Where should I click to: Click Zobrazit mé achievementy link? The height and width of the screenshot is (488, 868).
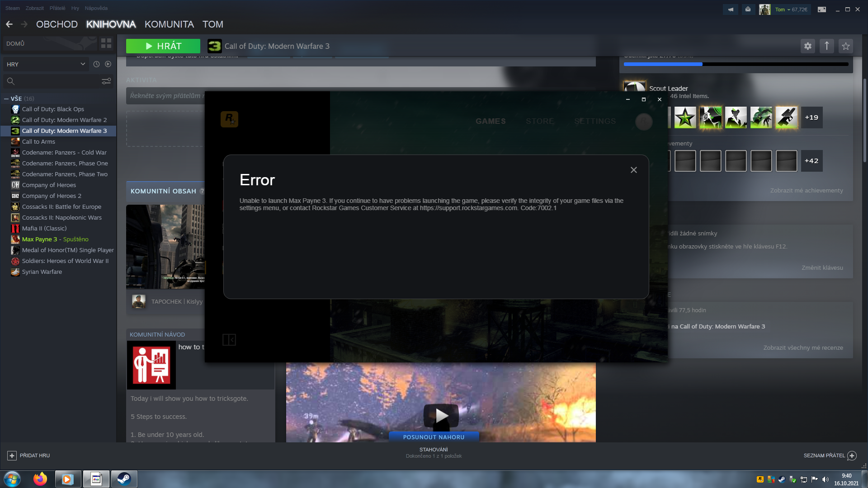(x=806, y=191)
